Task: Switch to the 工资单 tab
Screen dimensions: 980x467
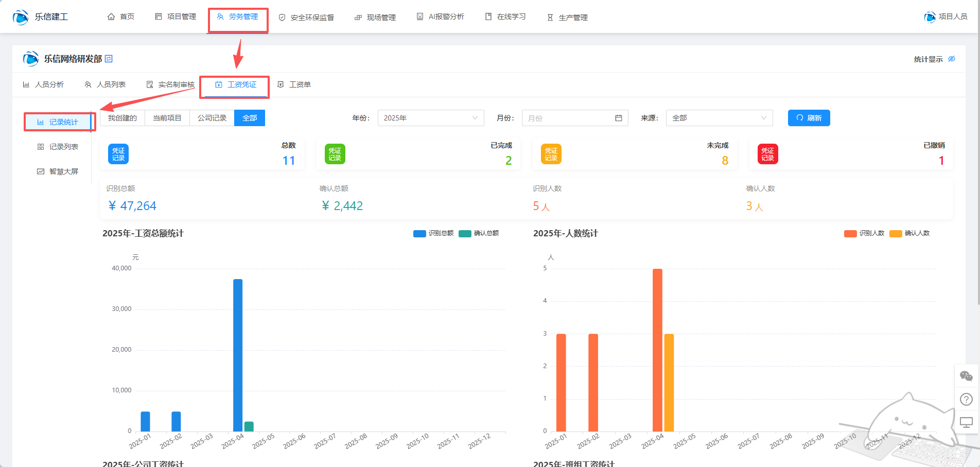Action: click(294, 84)
